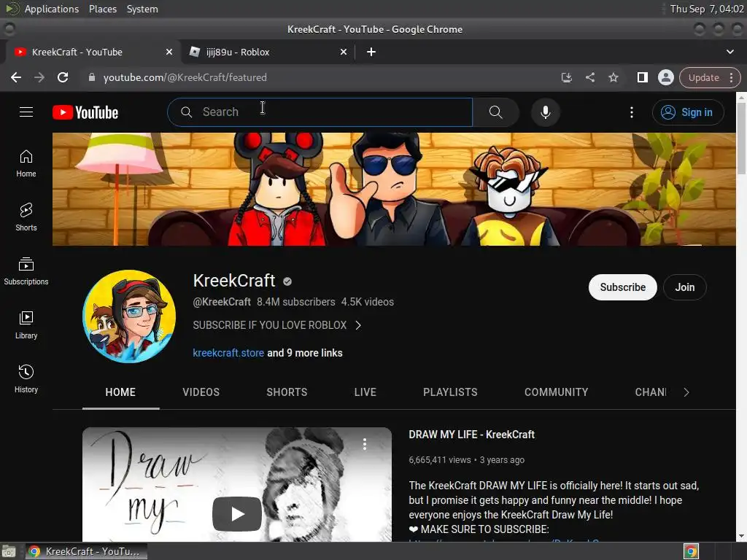
Task: Click '4.5K videos' text
Action: pos(368,302)
